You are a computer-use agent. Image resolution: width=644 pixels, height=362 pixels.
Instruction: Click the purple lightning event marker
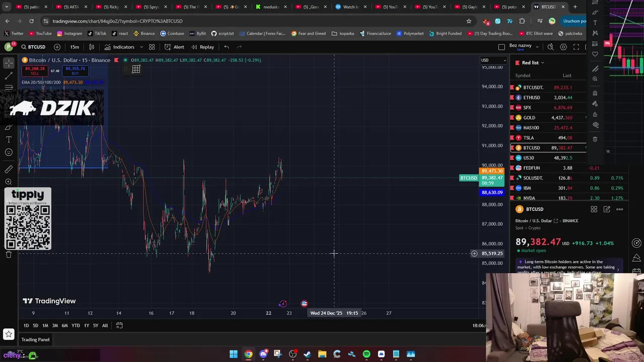pyautogui.click(x=283, y=304)
